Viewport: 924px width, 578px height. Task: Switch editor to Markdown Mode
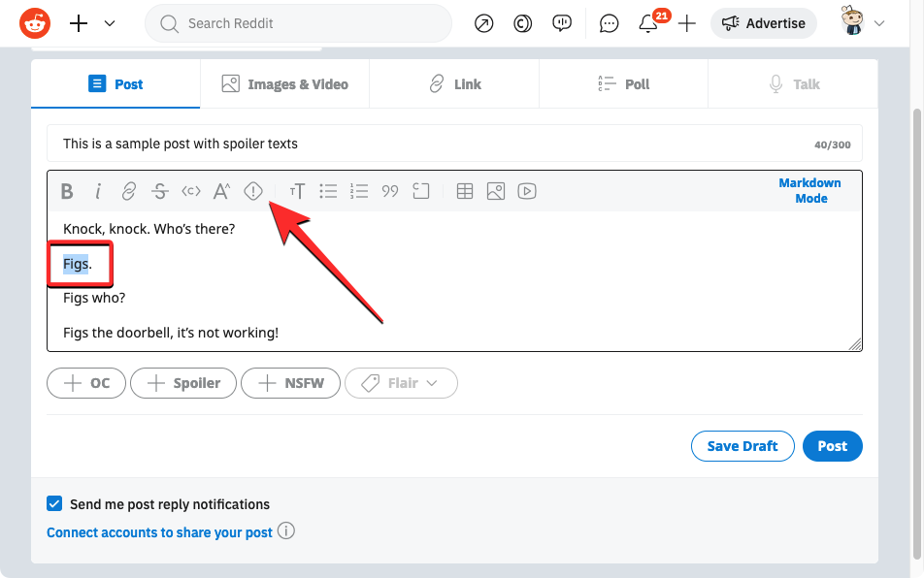tap(809, 191)
